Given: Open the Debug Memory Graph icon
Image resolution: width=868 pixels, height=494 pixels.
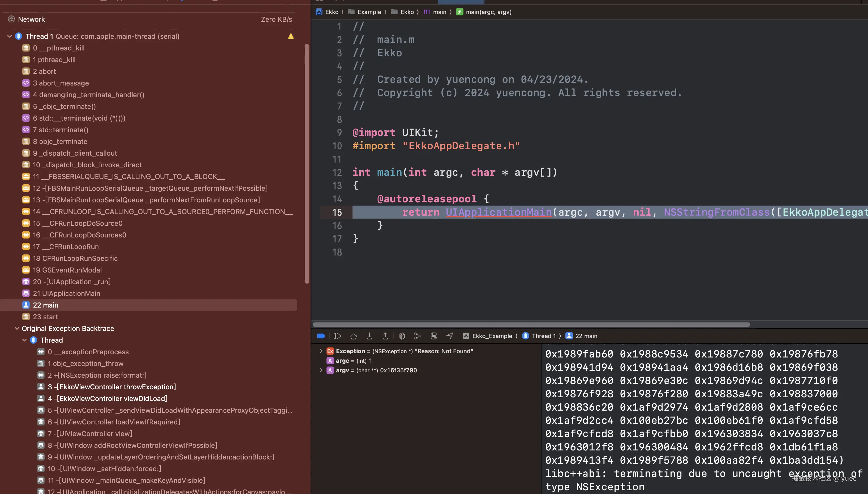Looking at the screenshot, I should point(417,336).
